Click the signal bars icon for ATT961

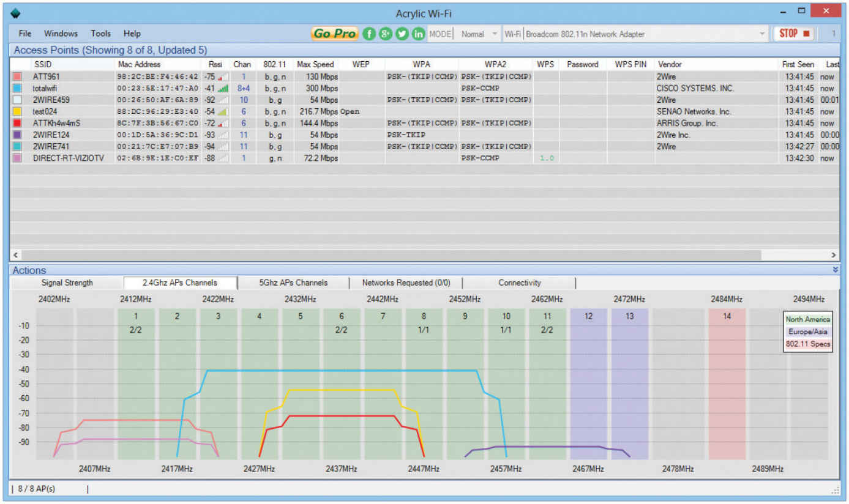pos(223,76)
